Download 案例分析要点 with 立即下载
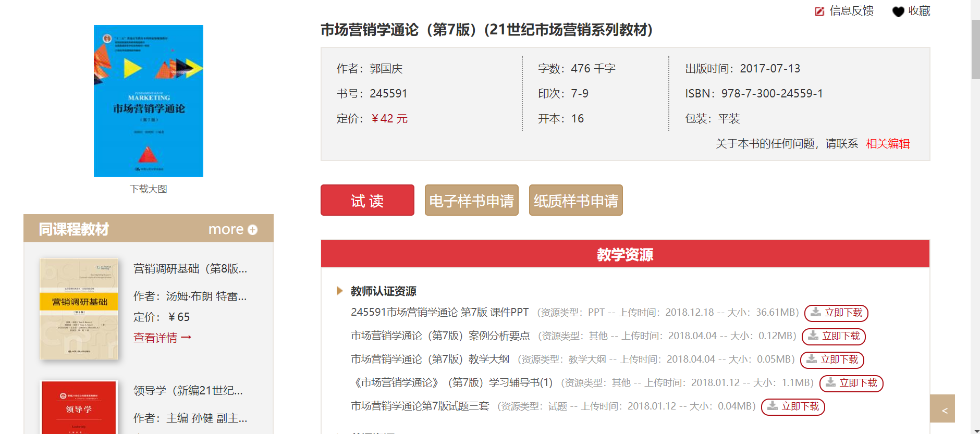The height and width of the screenshot is (434, 980). 834,336
